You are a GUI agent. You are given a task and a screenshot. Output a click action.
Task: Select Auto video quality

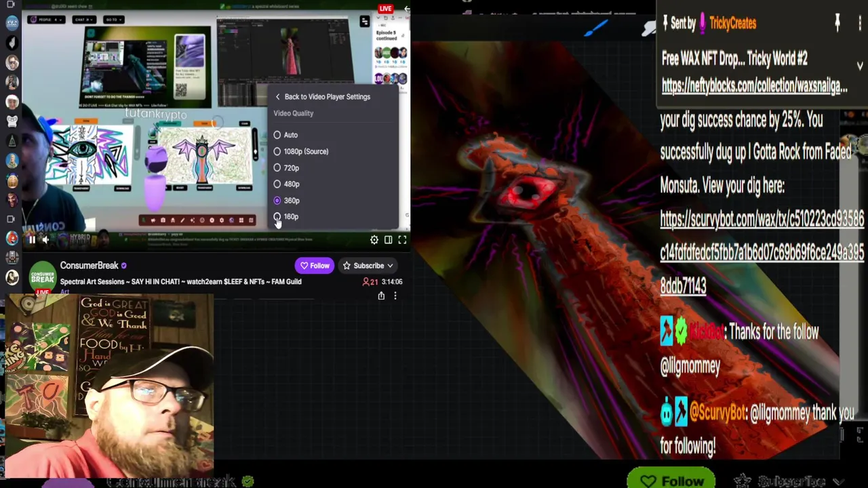click(286, 135)
